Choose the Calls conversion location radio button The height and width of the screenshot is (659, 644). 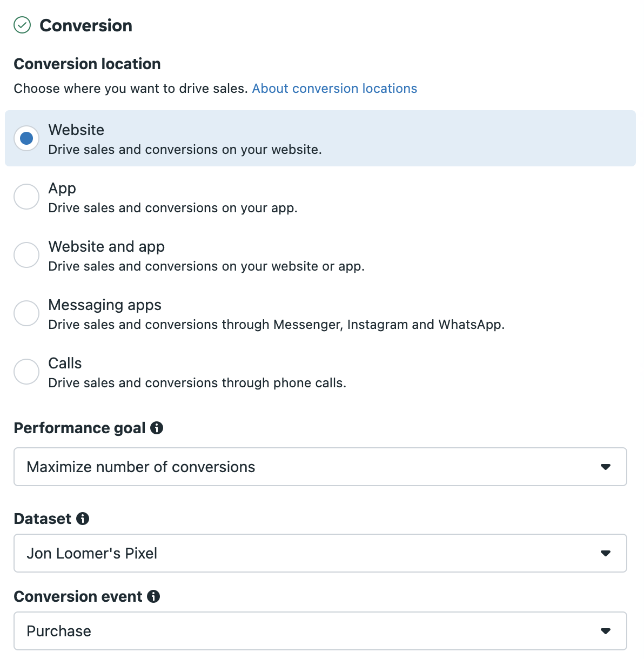[x=26, y=372]
